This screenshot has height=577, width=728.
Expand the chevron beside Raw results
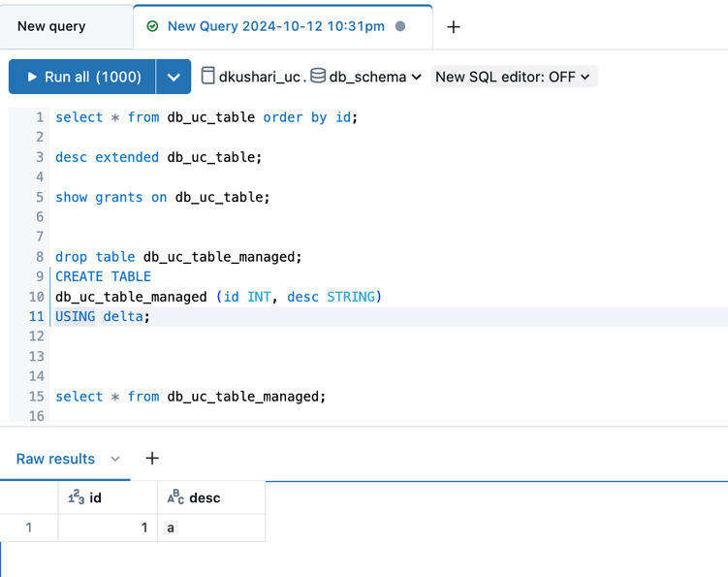(115, 459)
